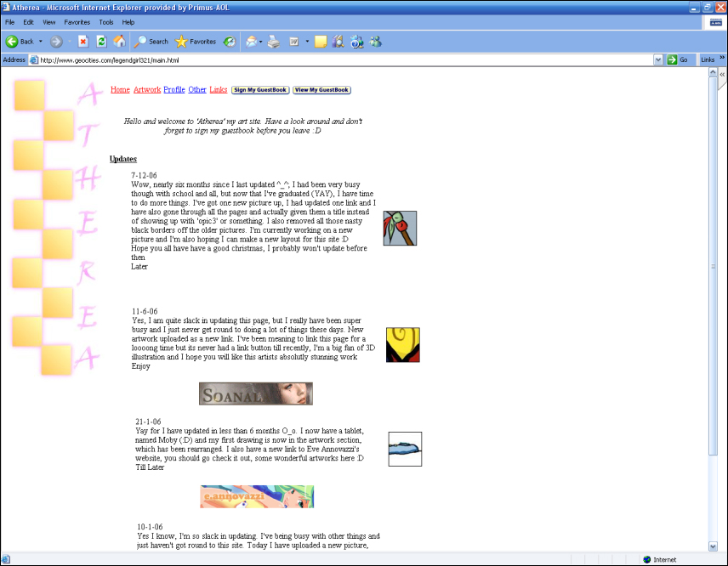Image resolution: width=728 pixels, height=566 pixels.
Task: Open the SOANALA banner link image
Action: [256, 393]
